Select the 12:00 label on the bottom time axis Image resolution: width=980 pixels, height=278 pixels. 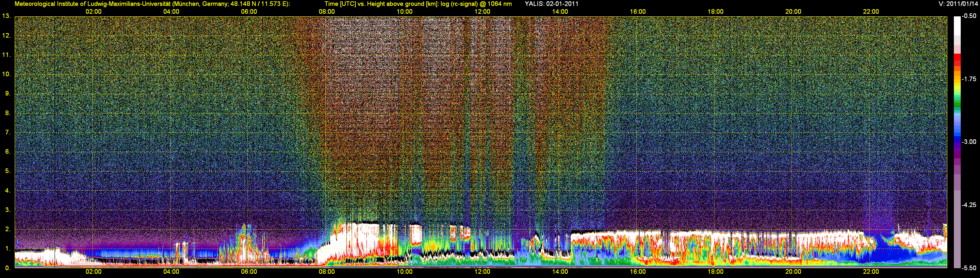point(482,272)
